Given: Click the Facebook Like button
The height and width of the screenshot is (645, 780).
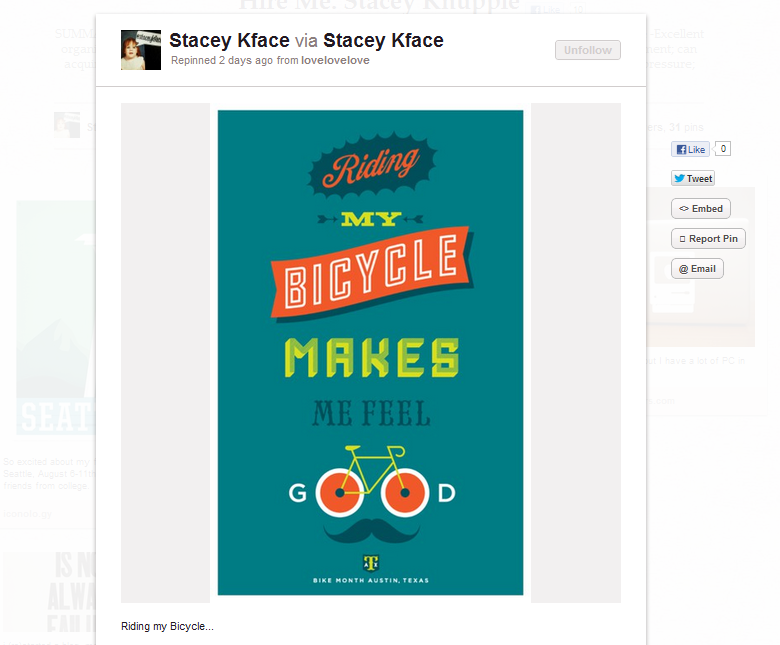Looking at the screenshot, I should point(690,149).
